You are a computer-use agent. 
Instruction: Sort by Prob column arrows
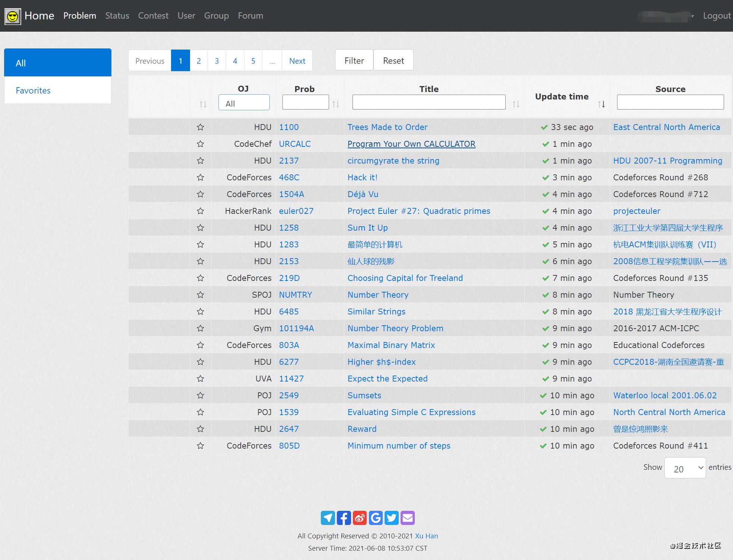tap(335, 104)
